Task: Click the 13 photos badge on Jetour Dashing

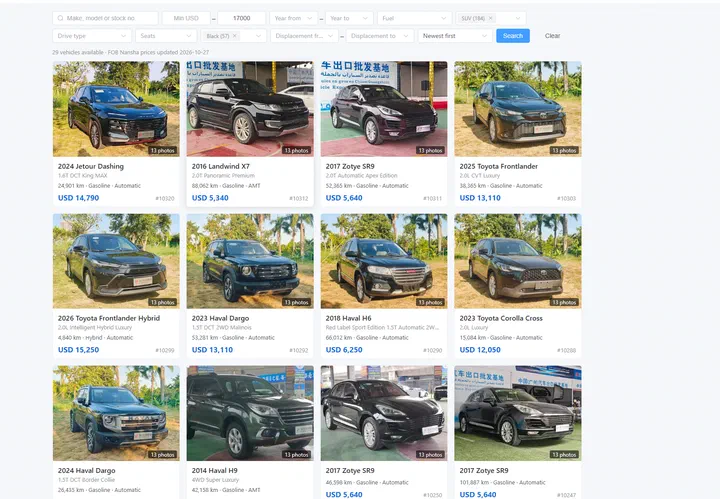Action: click(163, 151)
